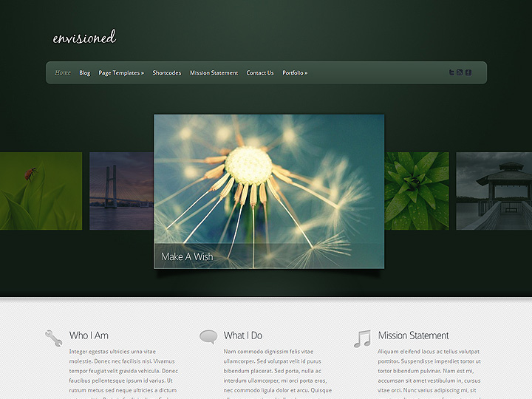Click the featured dandelion slide image
Image resolution: width=532 pixels, height=399 pixels.
coord(269,177)
